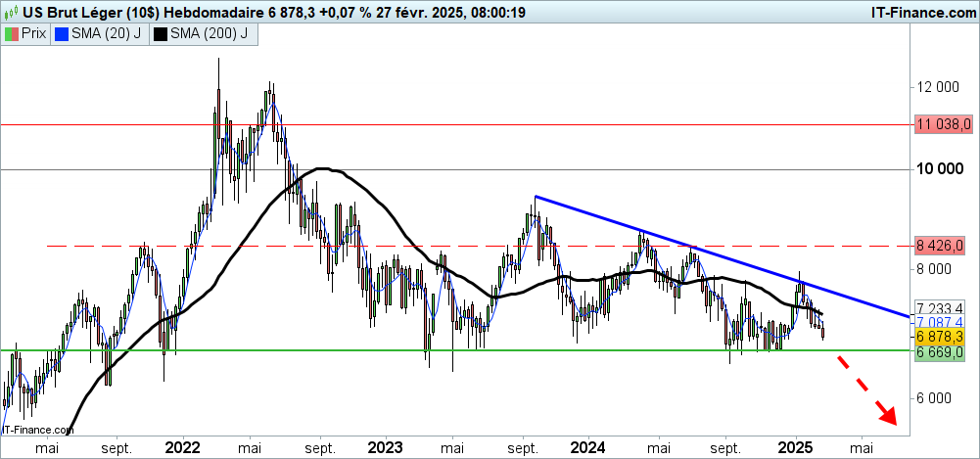Click the 8 426,0 dashed level price label
The image size is (980, 459).
pos(944,245)
